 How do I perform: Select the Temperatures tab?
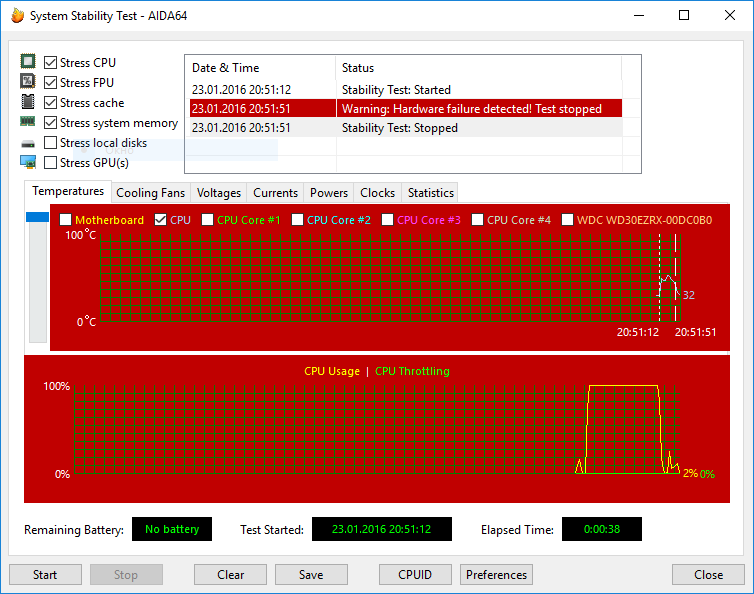pyautogui.click(x=68, y=191)
